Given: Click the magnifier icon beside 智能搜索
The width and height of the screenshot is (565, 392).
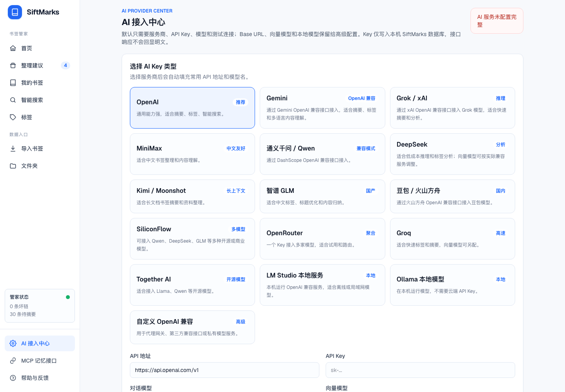Looking at the screenshot, I should (x=13, y=100).
